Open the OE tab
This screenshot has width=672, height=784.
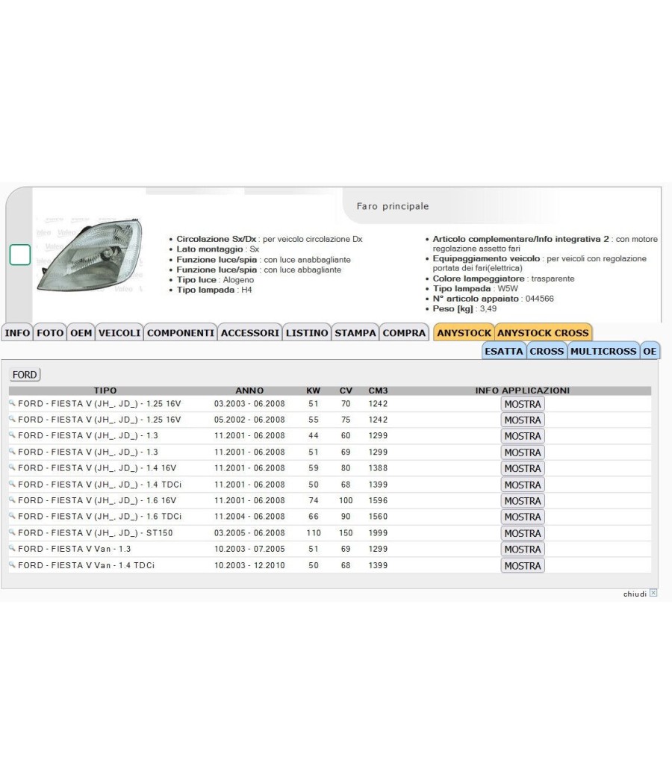[650, 351]
